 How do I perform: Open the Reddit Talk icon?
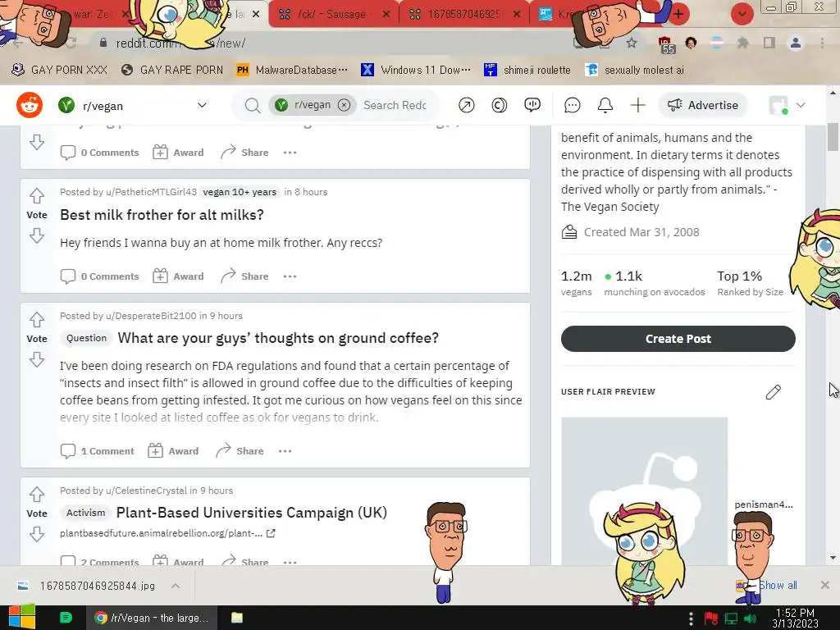click(532, 105)
